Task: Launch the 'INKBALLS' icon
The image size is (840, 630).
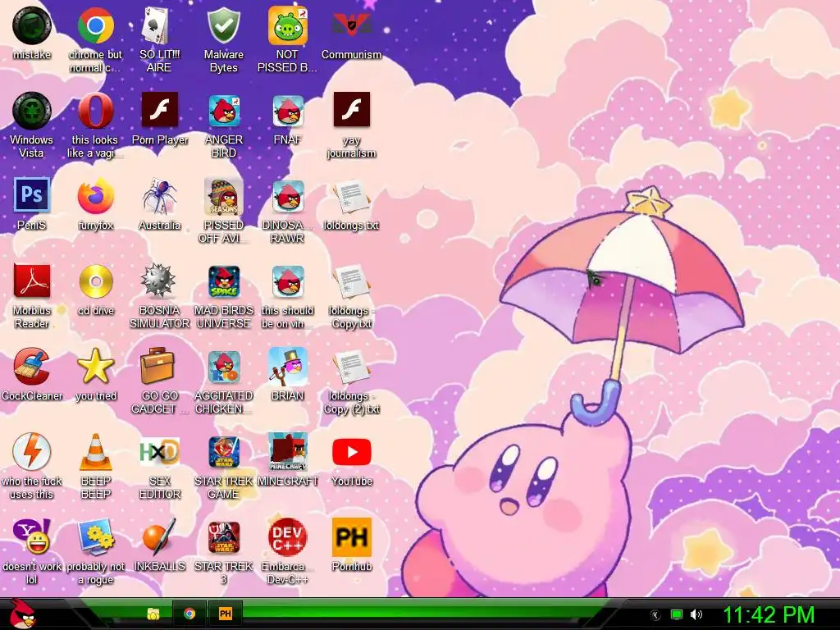Action: 159,536
